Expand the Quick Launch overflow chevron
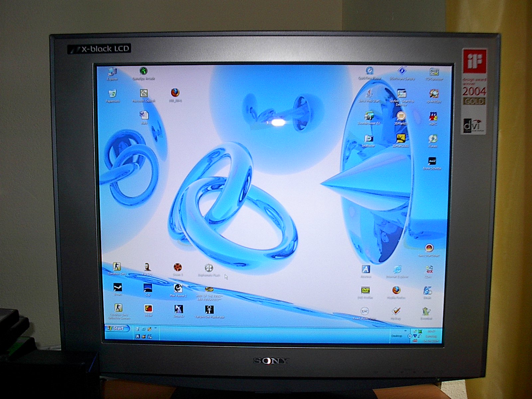The height and width of the screenshot is (399, 532). coord(155,328)
